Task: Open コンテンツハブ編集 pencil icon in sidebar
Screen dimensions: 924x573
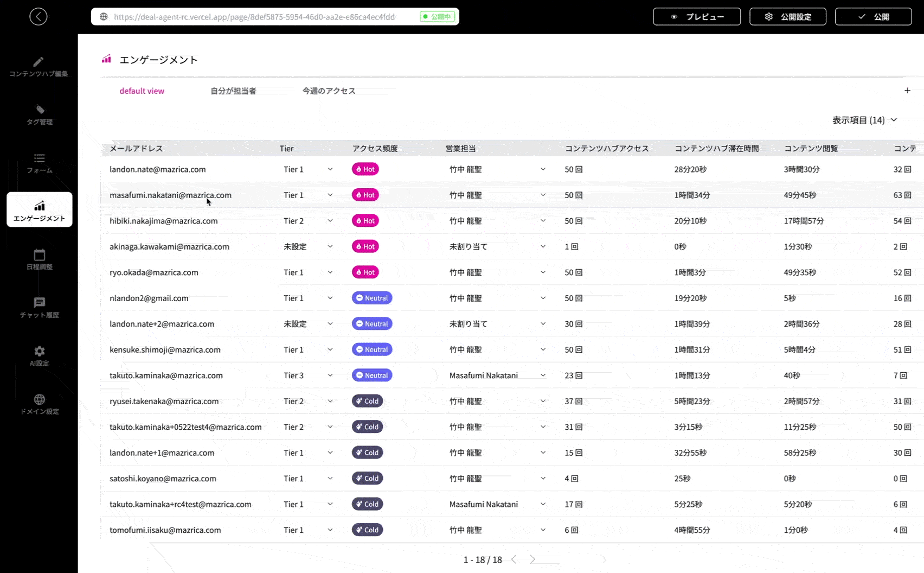Action: [x=39, y=62]
